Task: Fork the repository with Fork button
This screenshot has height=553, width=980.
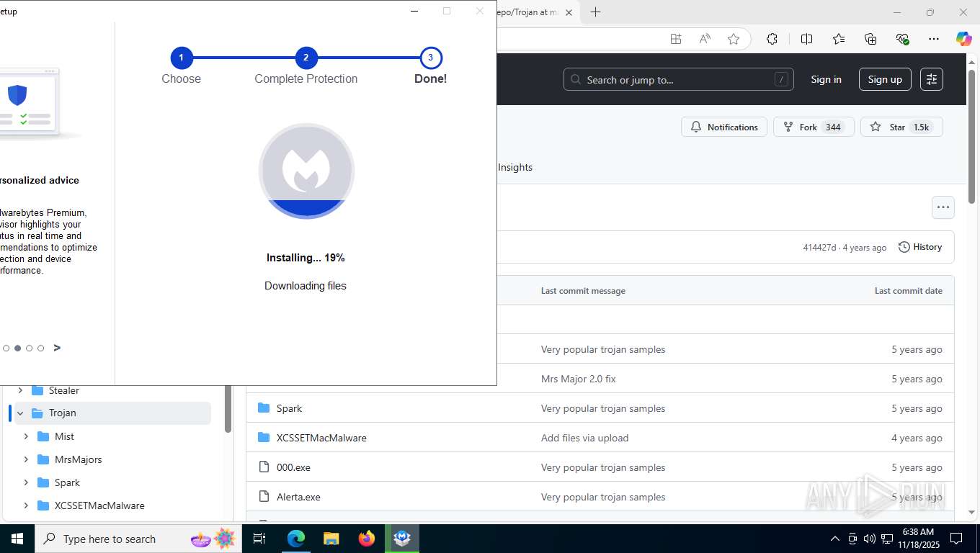Action: 814,127
